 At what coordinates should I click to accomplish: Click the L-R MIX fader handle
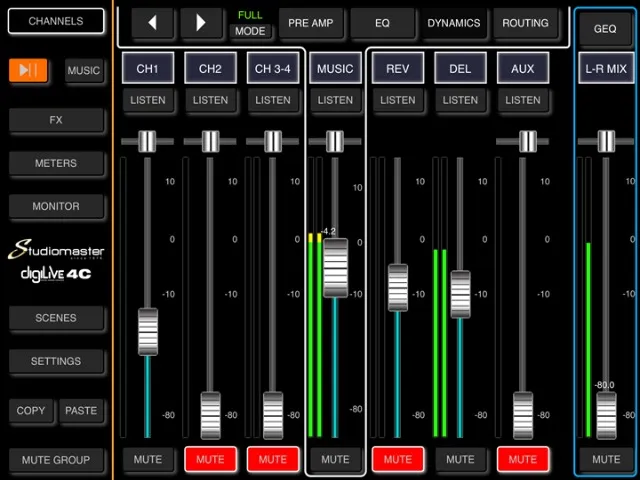606,413
